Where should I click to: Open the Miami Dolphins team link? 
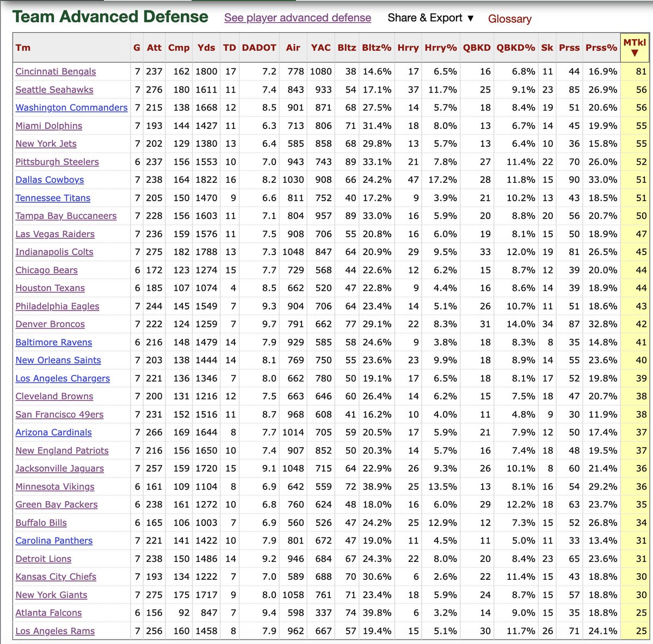(x=49, y=126)
